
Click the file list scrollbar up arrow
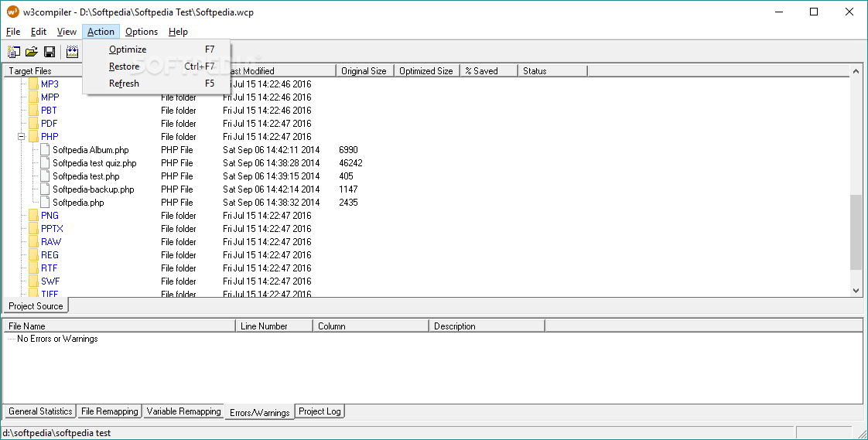pyautogui.click(x=856, y=71)
